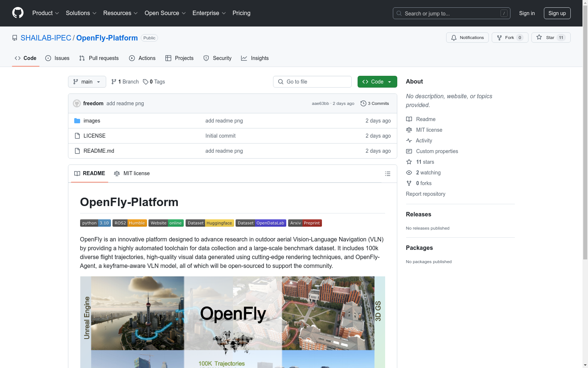Screen dimensions: 588x368
Task: Open the OpenFly banner image
Action: [233, 322]
